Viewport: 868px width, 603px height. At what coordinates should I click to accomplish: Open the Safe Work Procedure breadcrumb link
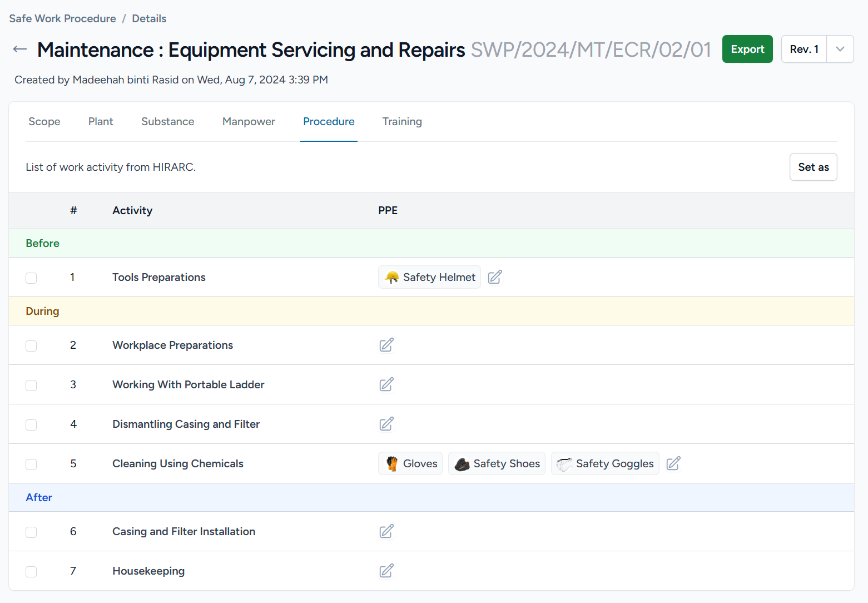pyautogui.click(x=62, y=18)
